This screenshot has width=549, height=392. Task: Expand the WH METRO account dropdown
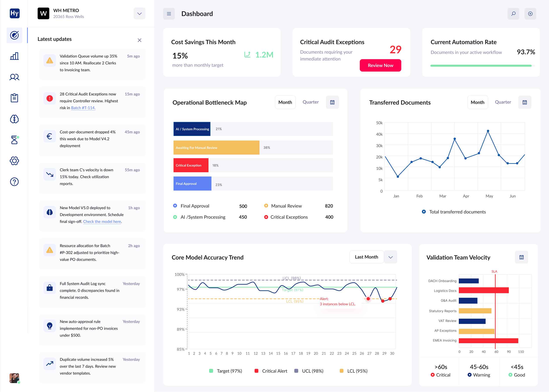point(139,14)
